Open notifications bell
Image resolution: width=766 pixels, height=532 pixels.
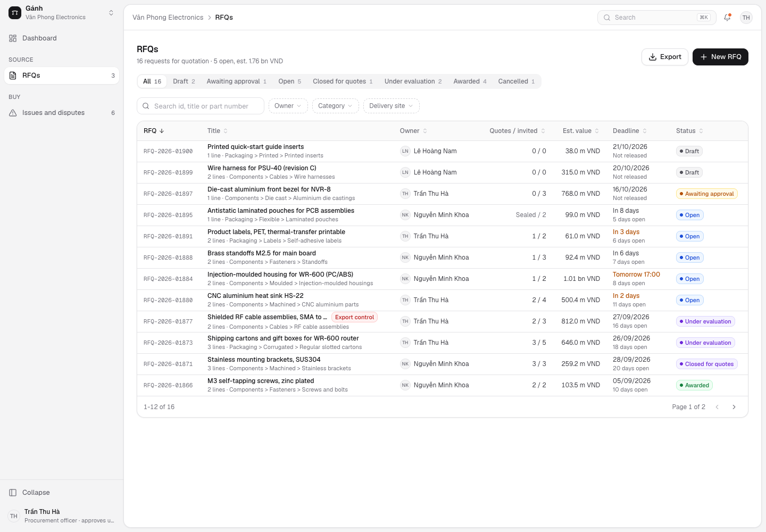tap(727, 18)
